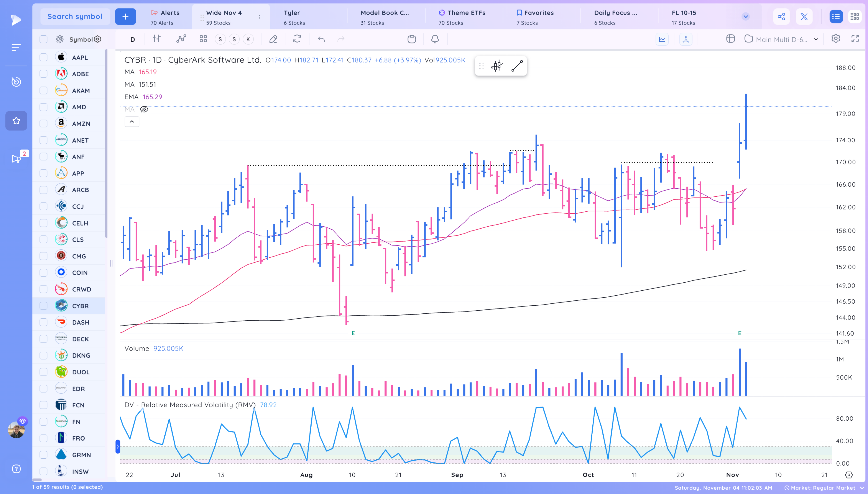The height and width of the screenshot is (494, 868).
Task: Open the multi-chart grid layout icon
Action: point(203,39)
